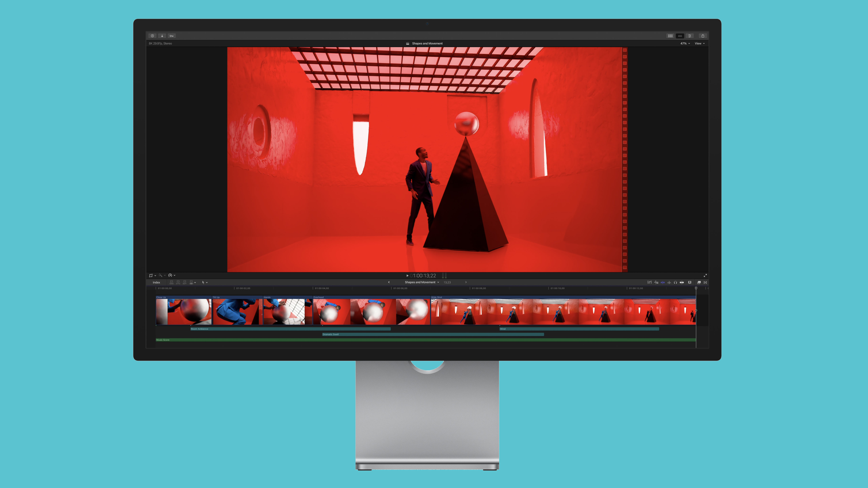This screenshot has height=488, width=868.
Task: Open the Share export options
Action: point(703,36)
